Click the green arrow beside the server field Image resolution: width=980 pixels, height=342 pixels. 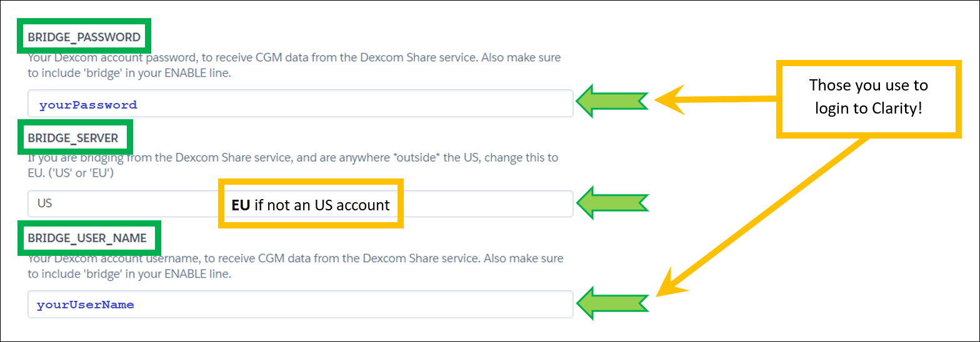click(x=611, y=201)
